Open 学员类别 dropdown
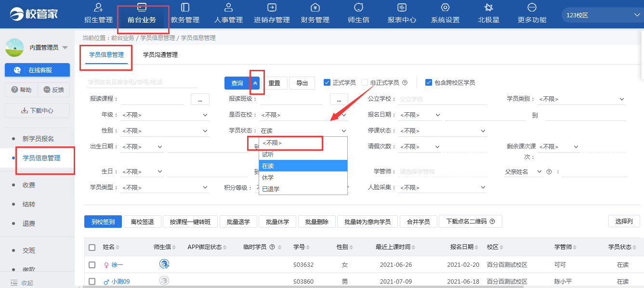This screenshot has height=288, width=644. [x=581, y=99]
